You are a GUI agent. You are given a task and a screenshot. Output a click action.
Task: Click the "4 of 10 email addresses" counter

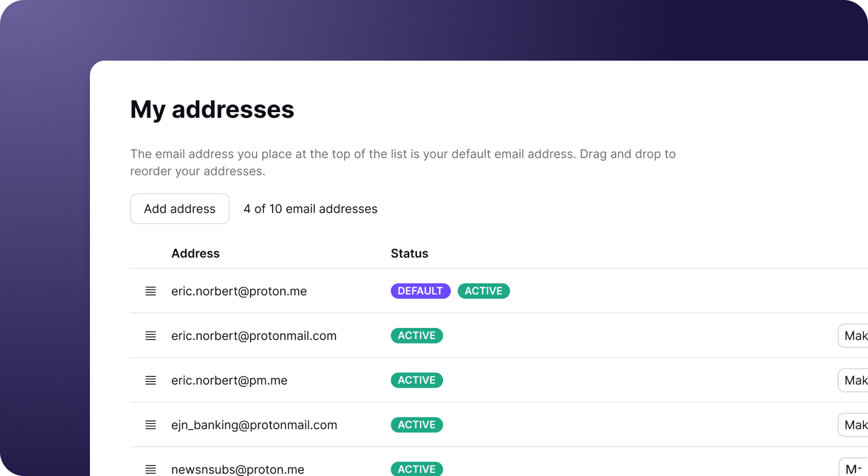click(310, 209)
